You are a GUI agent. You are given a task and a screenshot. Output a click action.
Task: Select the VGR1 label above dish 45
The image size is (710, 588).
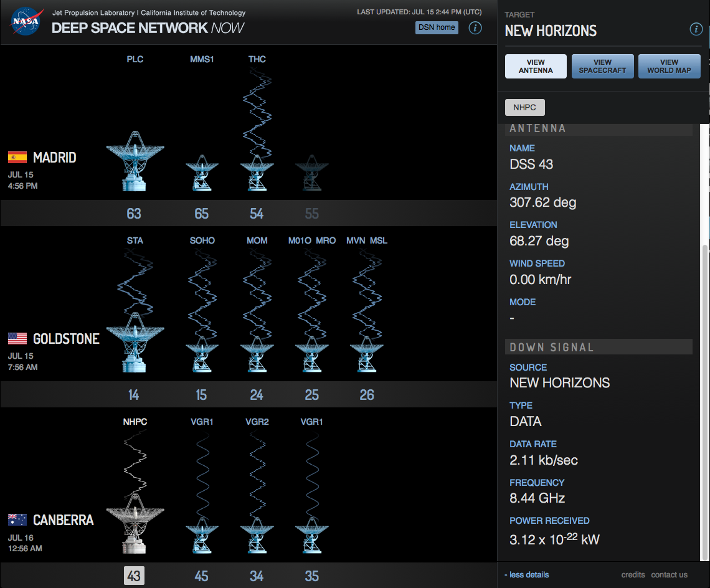[202, 422]
